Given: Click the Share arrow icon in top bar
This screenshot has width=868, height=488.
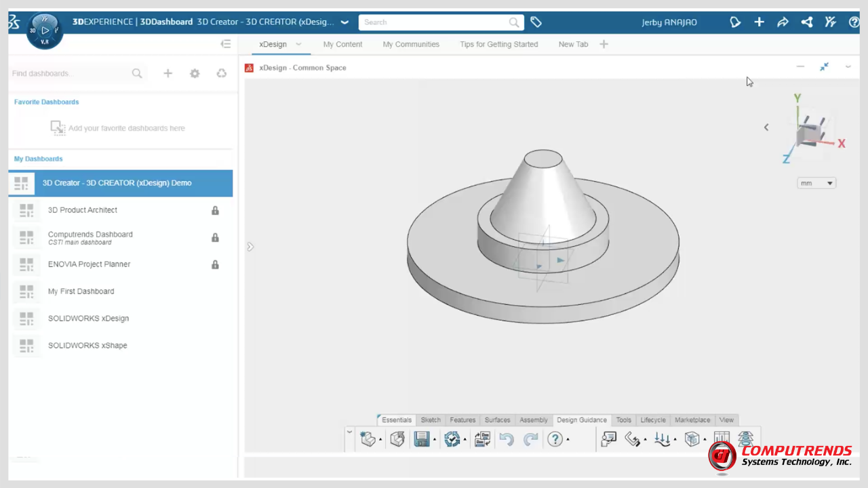Looking at the screenshot, I should [783, 22].
